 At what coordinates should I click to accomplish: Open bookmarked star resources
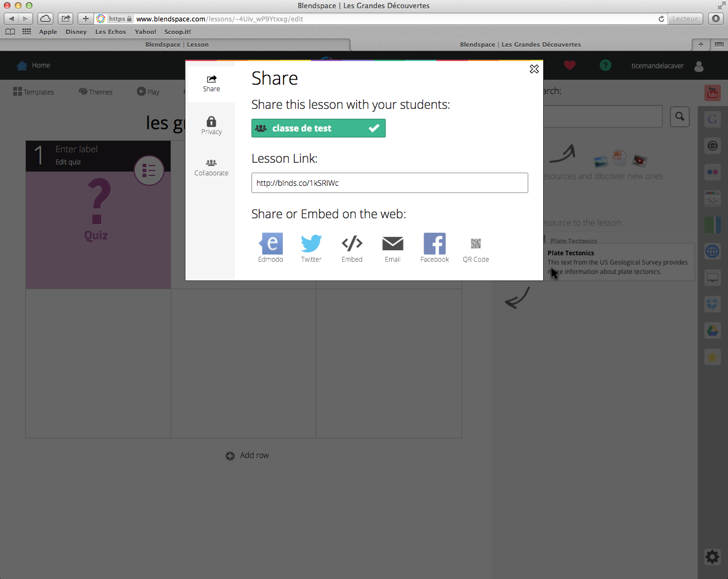(713, 357)
